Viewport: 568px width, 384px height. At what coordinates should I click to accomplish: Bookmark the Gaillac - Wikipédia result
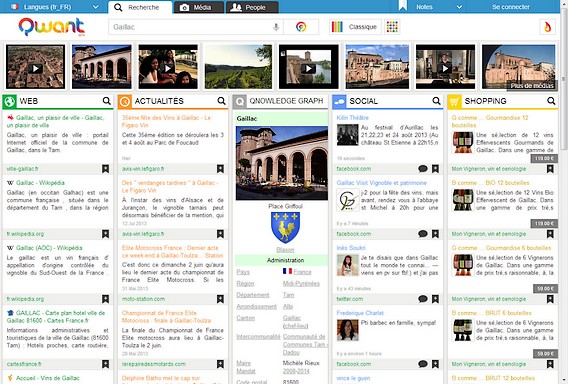click(105, 234)
